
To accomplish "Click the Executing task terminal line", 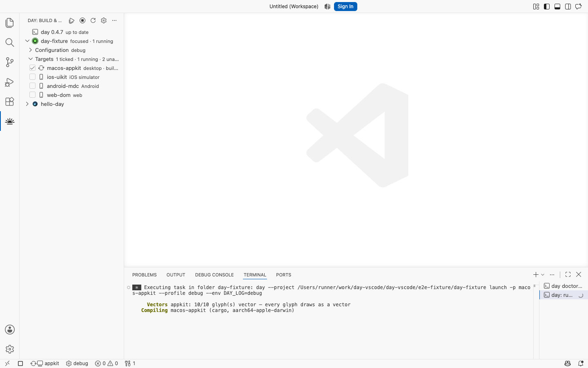I will (x=331, y=290).
